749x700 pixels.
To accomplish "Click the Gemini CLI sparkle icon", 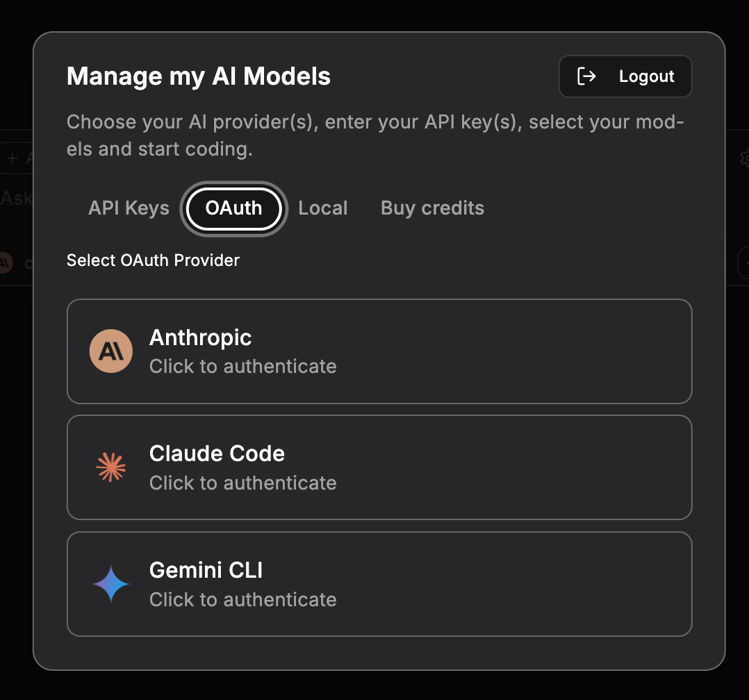I will pos(110,583).
